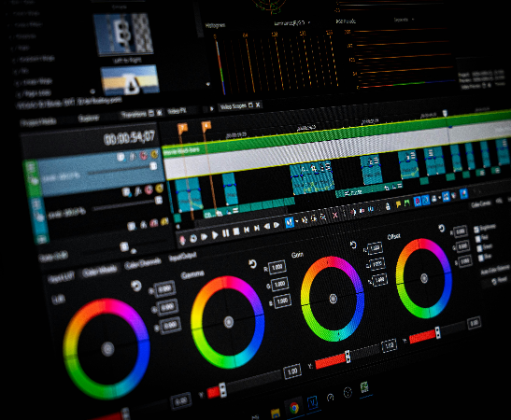Click Solo icon on second track

(160, 188)
